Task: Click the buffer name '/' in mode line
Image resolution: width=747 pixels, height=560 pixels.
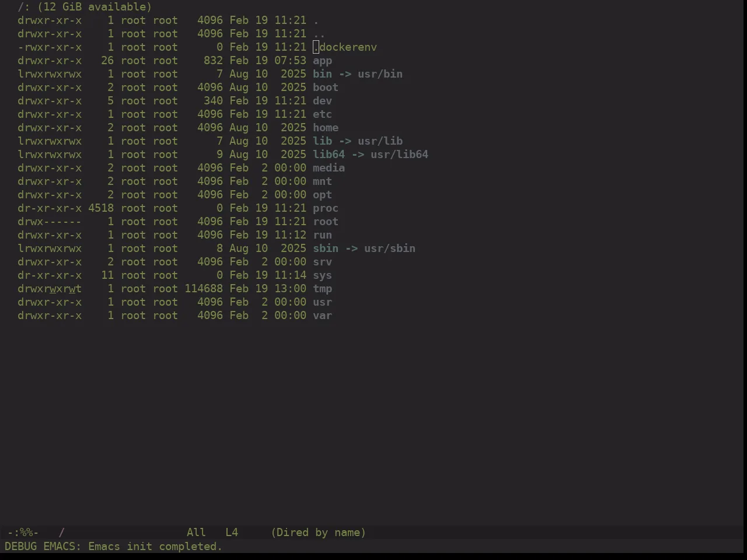Action: [61, 533]
